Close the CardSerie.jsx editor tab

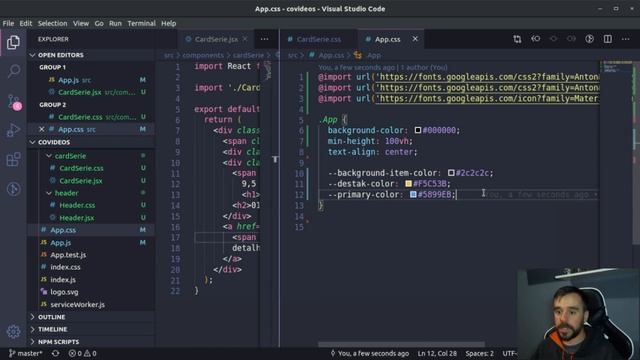pyautogui.click(x=245, y=39)
